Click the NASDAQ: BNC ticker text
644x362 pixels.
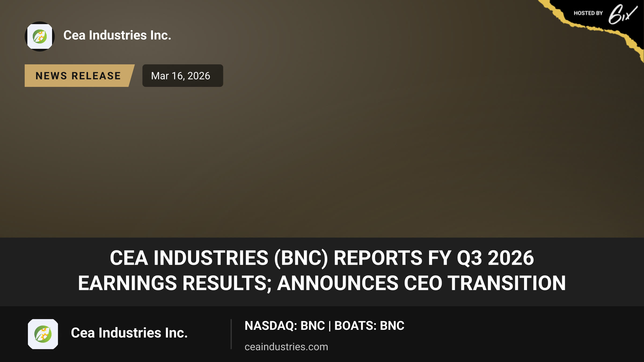click(285, 326)
